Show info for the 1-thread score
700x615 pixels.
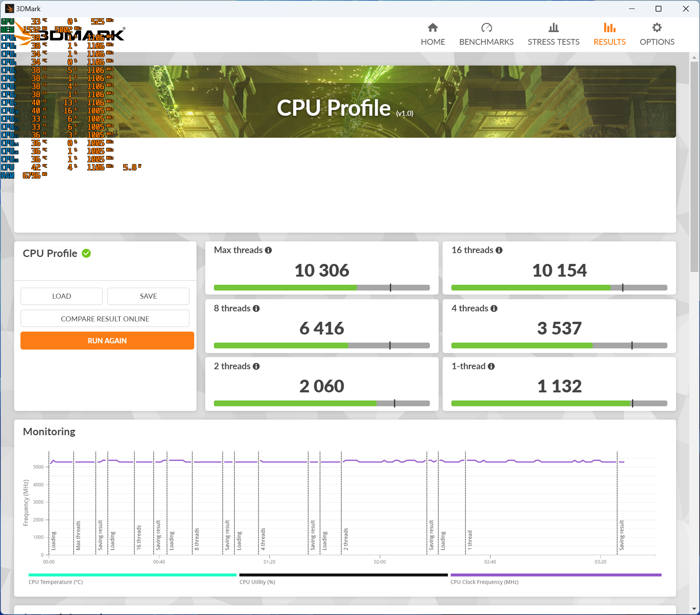(491, 367)
